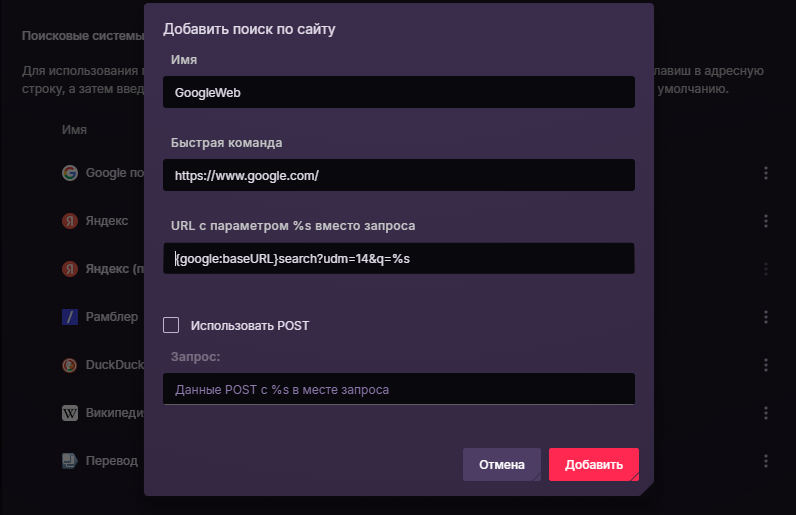796x515 pixels.
Task: Click the Google search engine icon
Action: click(x=70, y=173)
